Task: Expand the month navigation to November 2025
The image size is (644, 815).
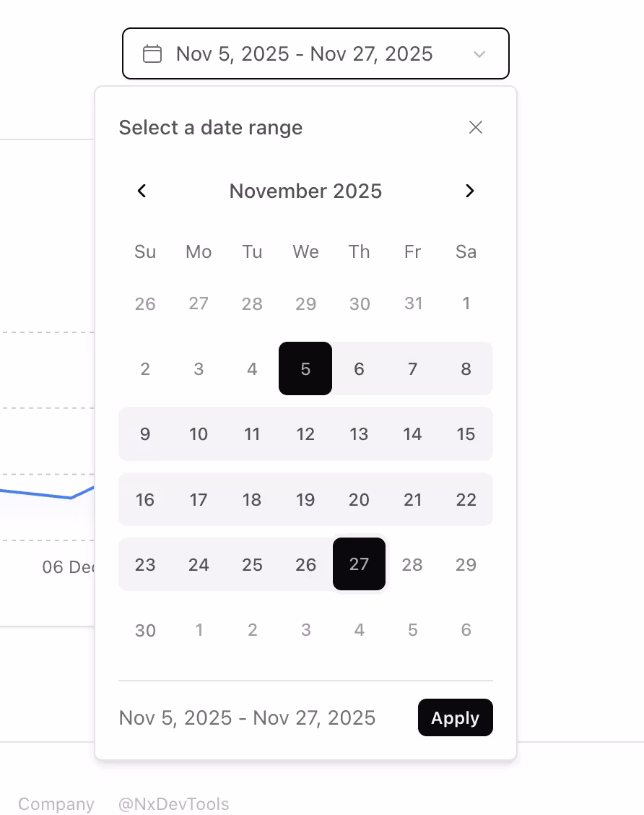Action: pyautogui.click(x=305, y=191)
